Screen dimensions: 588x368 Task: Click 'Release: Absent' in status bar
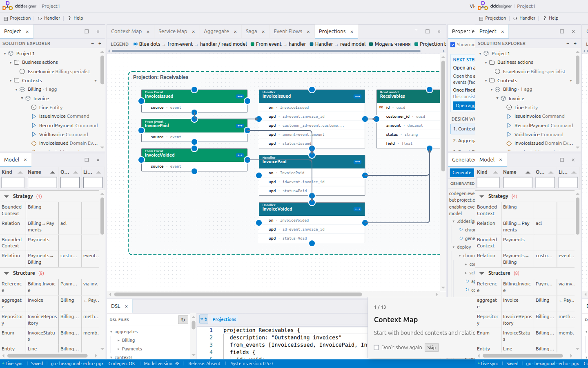(204, 364)
